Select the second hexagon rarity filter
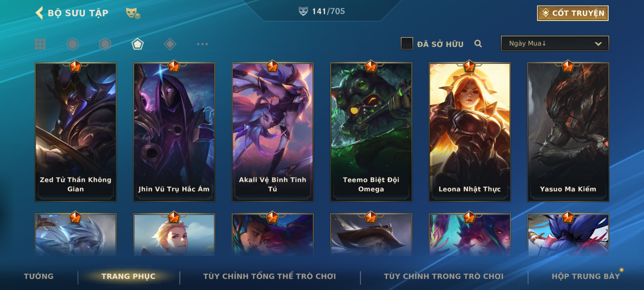 click(105, 44)
